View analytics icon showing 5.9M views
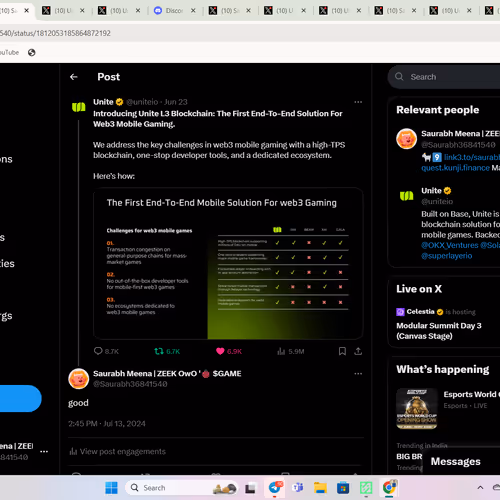Image resolution: width=500 pixels, height=500 pixels. click(281, 351)
